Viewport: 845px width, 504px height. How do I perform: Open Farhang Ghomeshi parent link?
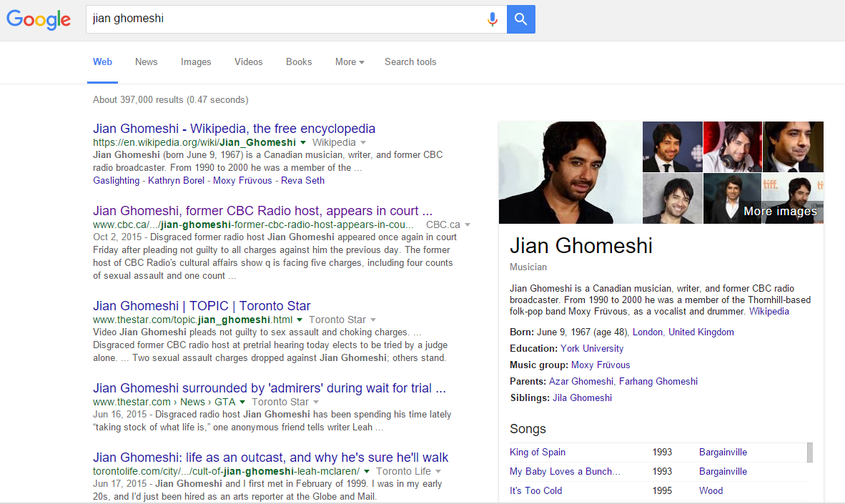tap(658, 382)
